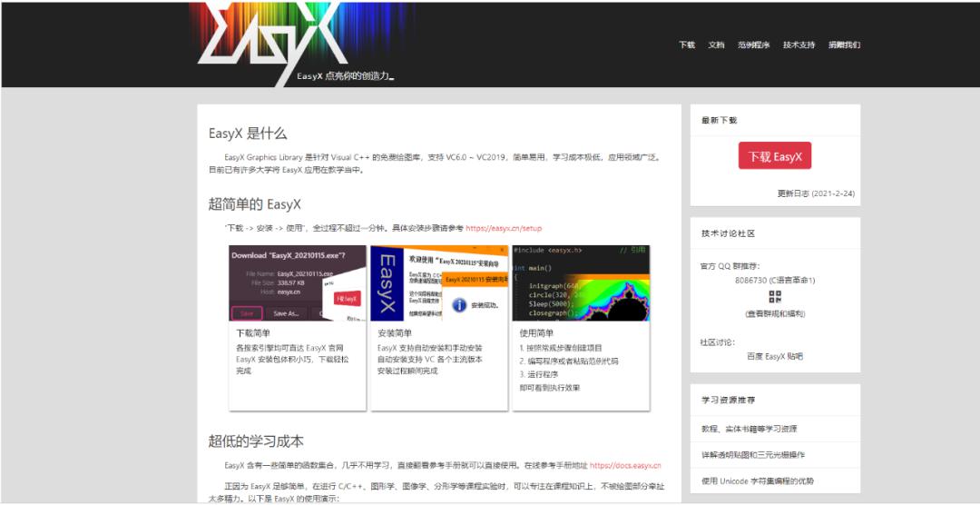Click the 使用简单 code sample thumbnail
Viewport: 980px width, 505px height.
point(581,282)
